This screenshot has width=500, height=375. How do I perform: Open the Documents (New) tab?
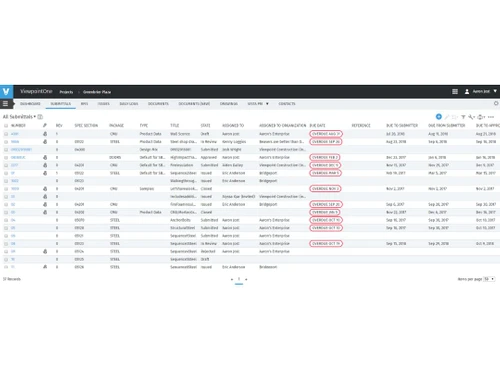[x=194, y=104]
